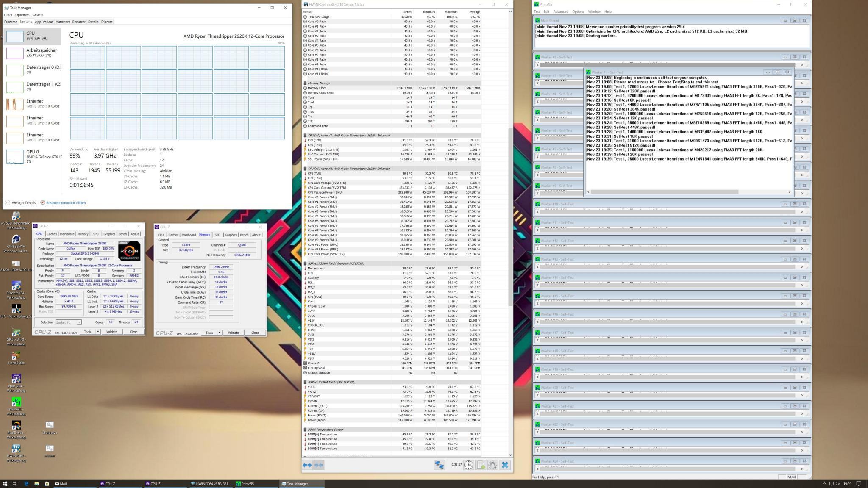Open File Explorer from taskbar

click(x=36, y=483)
